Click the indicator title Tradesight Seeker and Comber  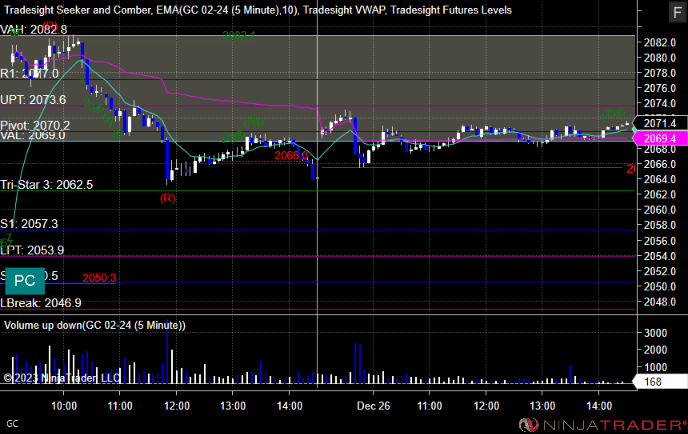[x=77, y=10]
